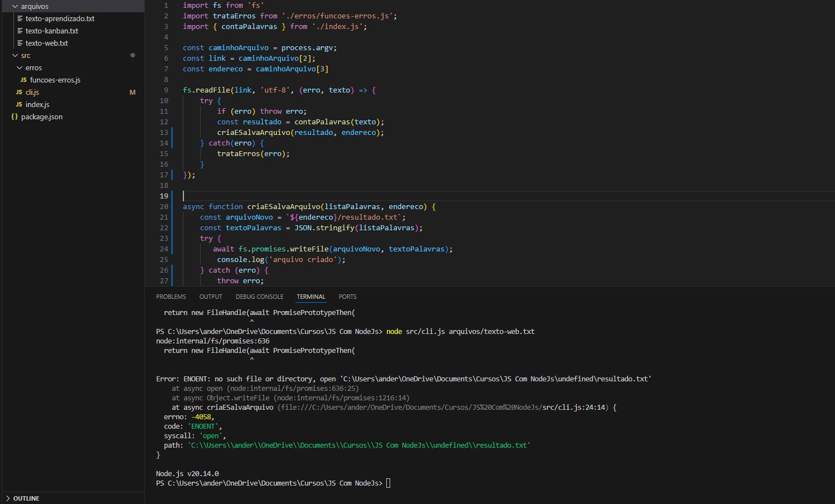
Task: Click the JS icon beside index.js
Action: pos(19,104)
